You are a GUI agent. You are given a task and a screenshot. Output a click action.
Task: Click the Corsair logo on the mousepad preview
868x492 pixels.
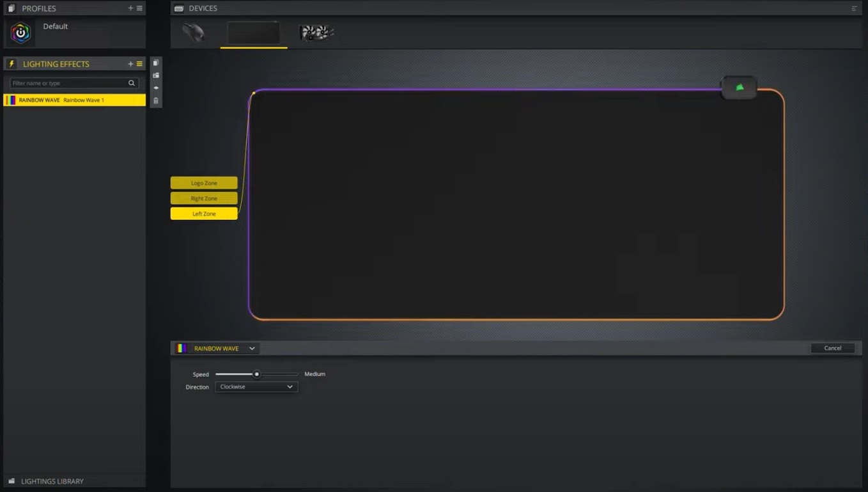tap(739, 87)
